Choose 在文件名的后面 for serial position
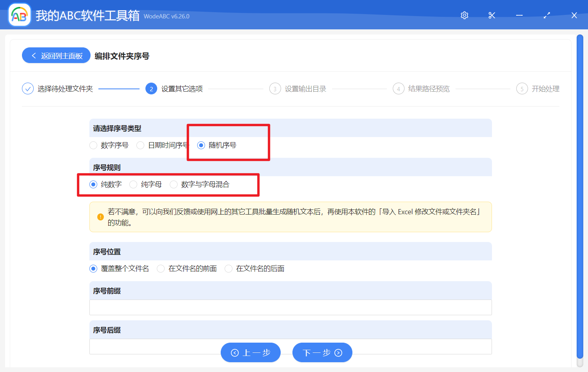This screenshot has width=588, height=372. (x=229, y=269)
